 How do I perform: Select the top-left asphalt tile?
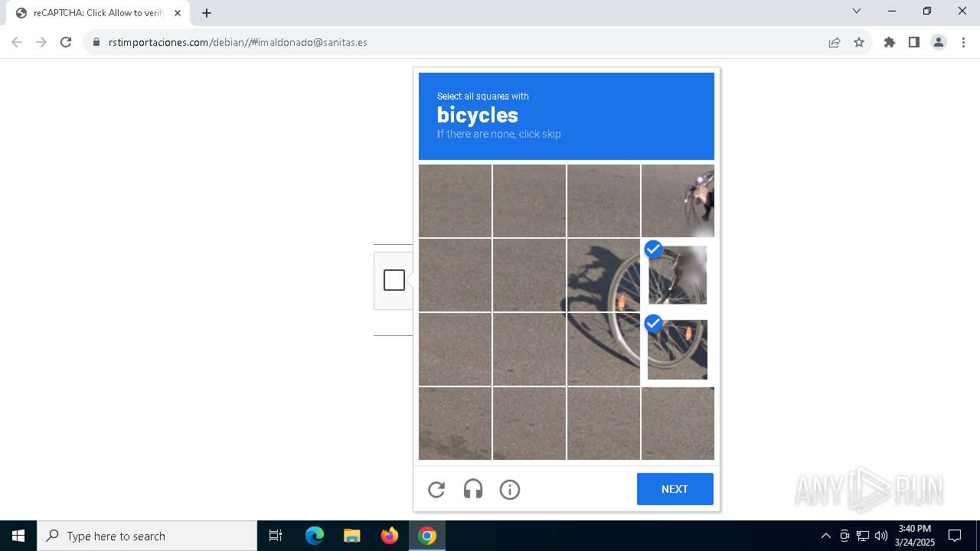(455, 201)
